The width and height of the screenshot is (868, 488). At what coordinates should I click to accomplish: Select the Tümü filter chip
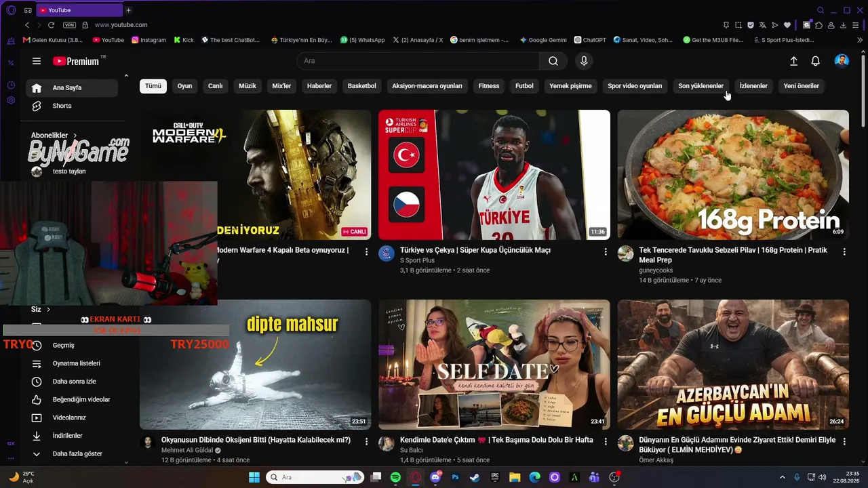pyautogui.click(x=153, y=86)
